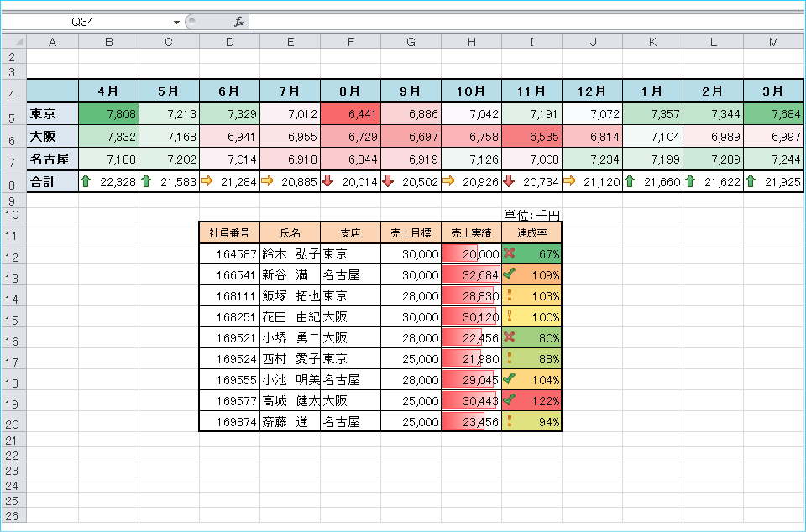Click red cross icon beside 67% rate
This screenshot has width=806, height=532.
point(509,253)
